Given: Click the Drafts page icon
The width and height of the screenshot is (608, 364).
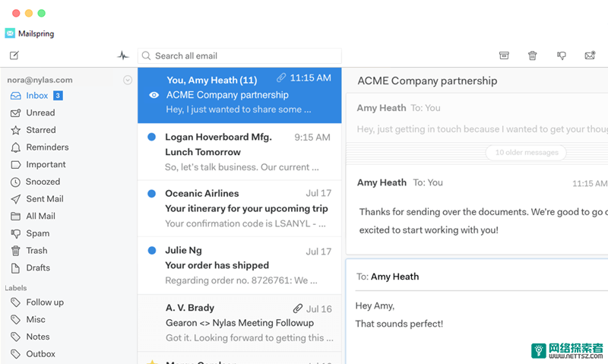Looking at the screenshot, I should [x=15, y=267].
